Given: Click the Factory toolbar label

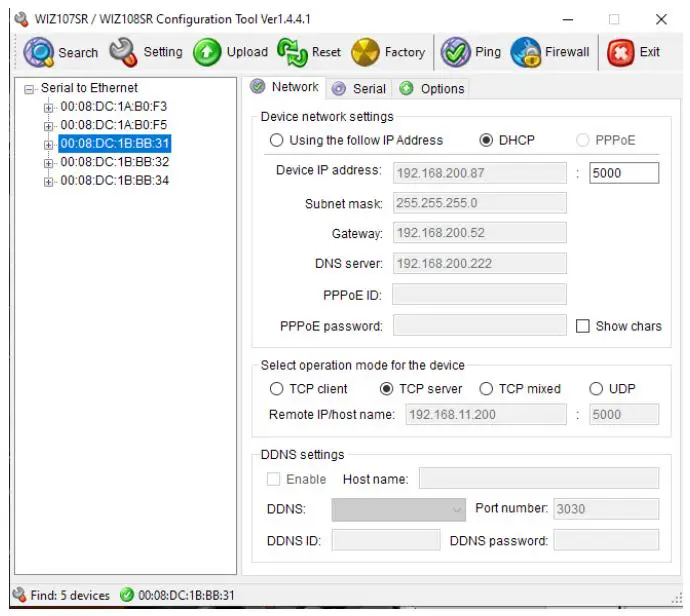Looking at the screenshot, I should tap(405, 52).
